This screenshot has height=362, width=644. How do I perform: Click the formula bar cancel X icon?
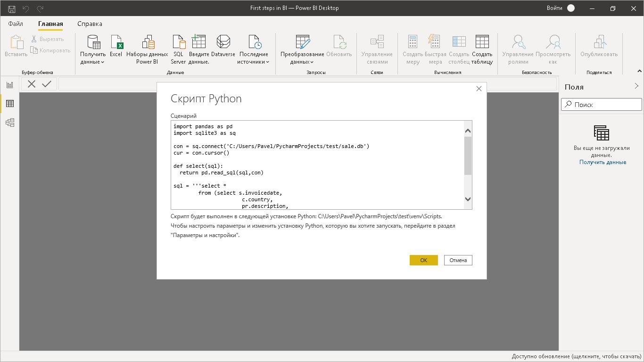point(32,84)
